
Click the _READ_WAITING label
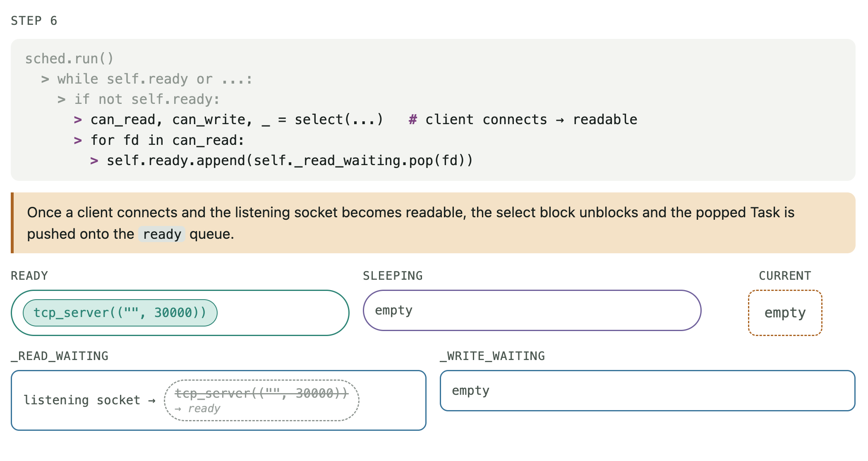60,356
